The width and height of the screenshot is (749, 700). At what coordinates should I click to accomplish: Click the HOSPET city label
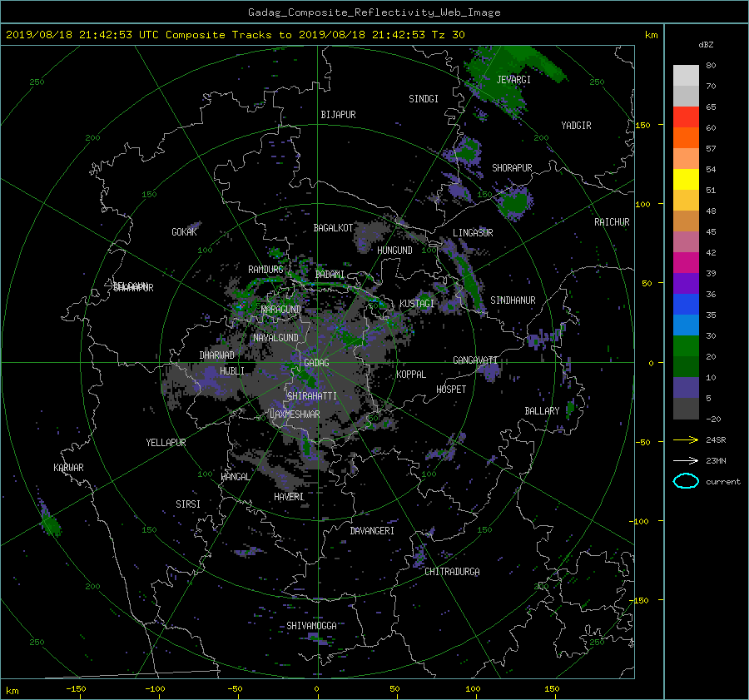click(x=451, y=390)
